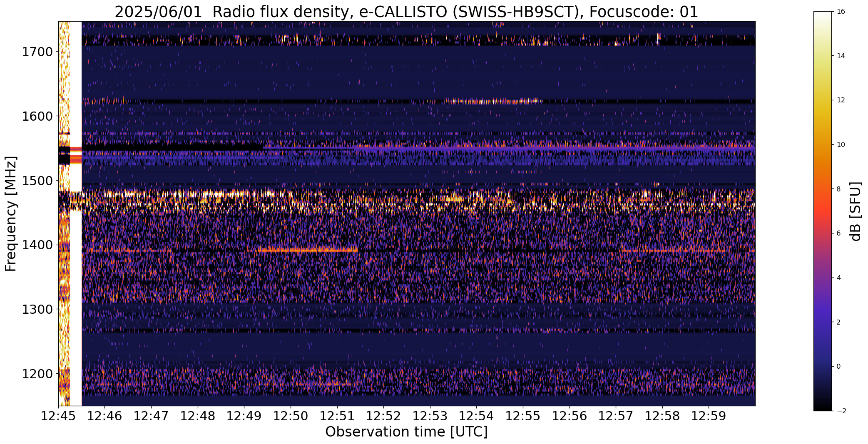Click the 12:57 time tick label

coord(616,416)
